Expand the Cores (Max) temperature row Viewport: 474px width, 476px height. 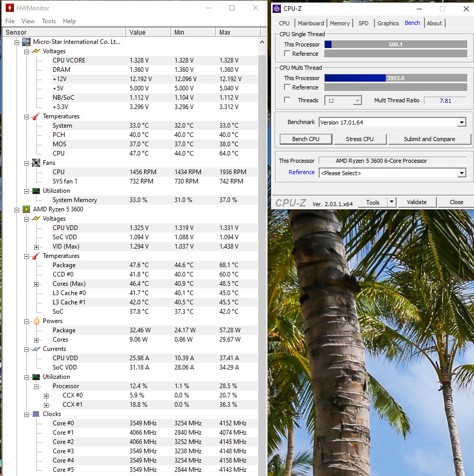(36, 284)
